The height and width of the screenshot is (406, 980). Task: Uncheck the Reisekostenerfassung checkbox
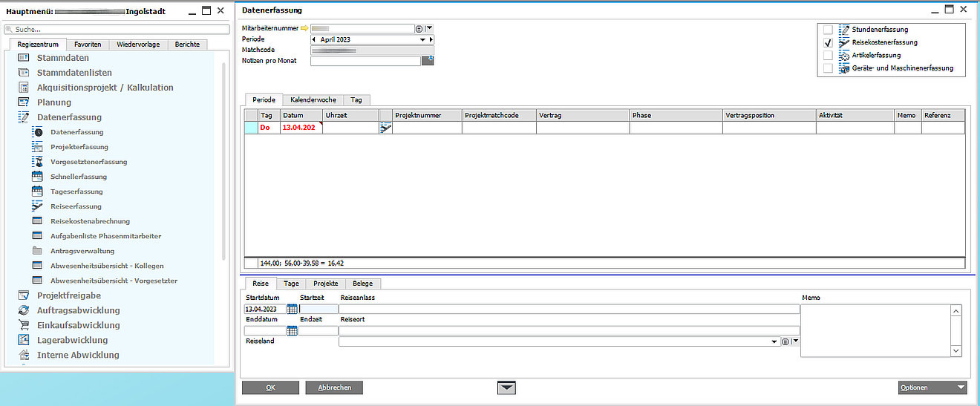pos(828,43)
